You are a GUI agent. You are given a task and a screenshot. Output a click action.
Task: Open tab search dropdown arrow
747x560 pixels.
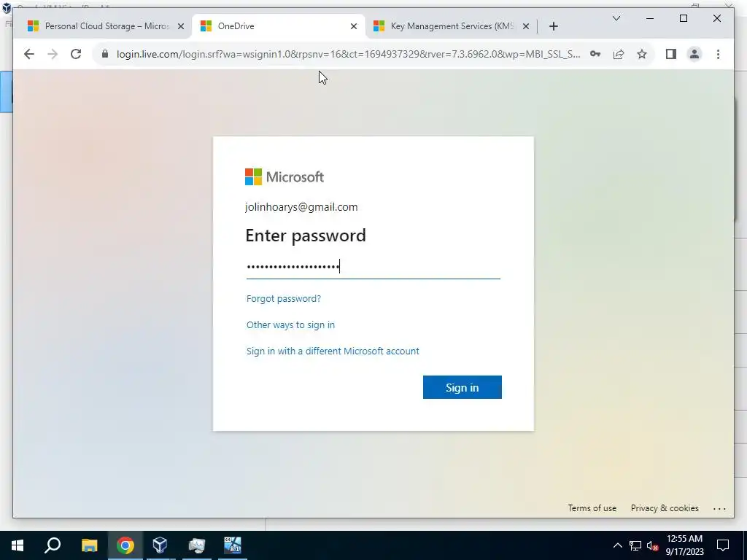click(616, 18)
